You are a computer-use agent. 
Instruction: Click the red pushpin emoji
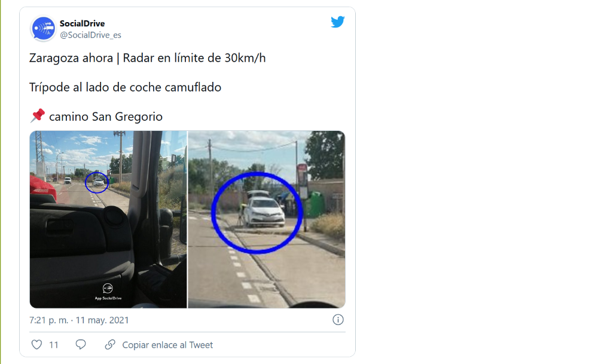(x=37, y=116)
